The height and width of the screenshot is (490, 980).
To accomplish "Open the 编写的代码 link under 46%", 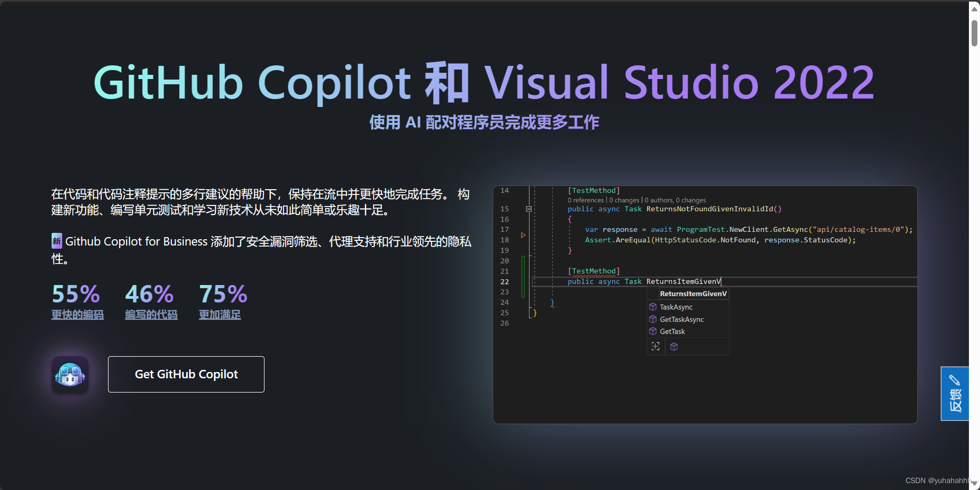I will (x=151, y=315).
